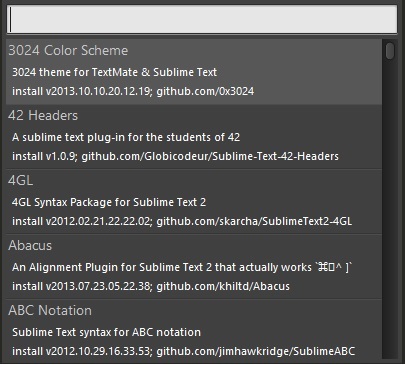Click '3024 theme for TextMate & Sublime Text' description
This screenshot has height=365, width=405.
click(x=114, y=72)
